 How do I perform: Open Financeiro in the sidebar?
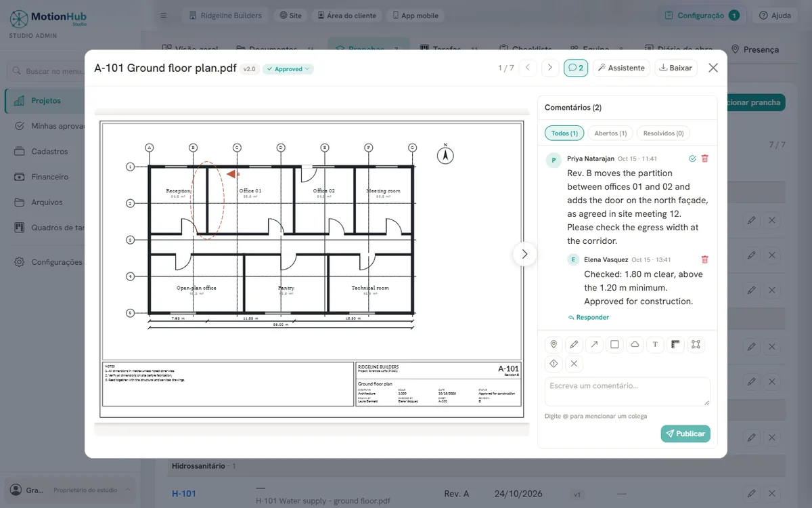pyautogui.click(x=49, y=177)
